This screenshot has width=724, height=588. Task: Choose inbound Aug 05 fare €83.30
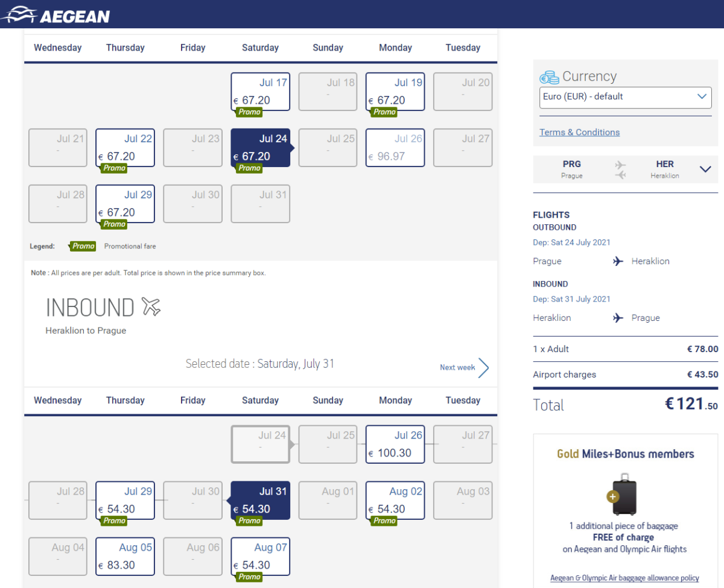[125, 557]
